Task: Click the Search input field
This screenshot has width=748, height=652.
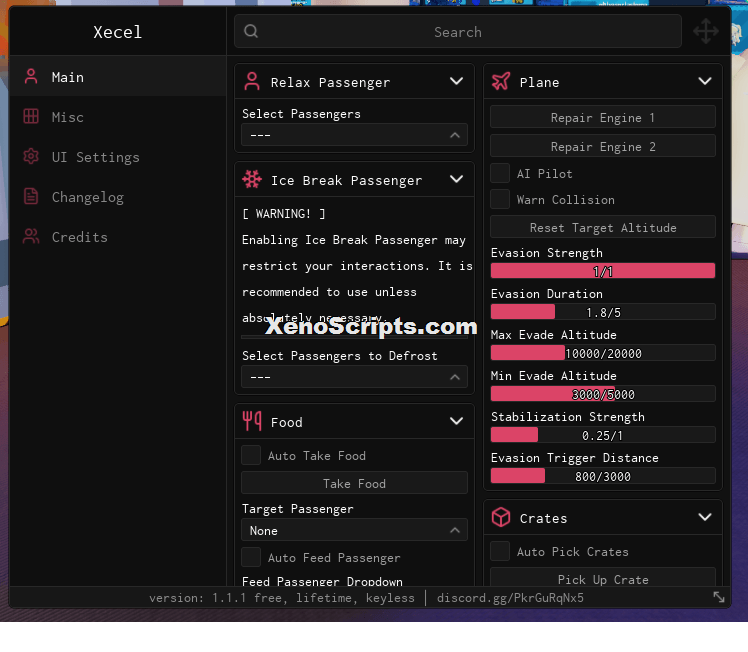Action: (457, 31)
